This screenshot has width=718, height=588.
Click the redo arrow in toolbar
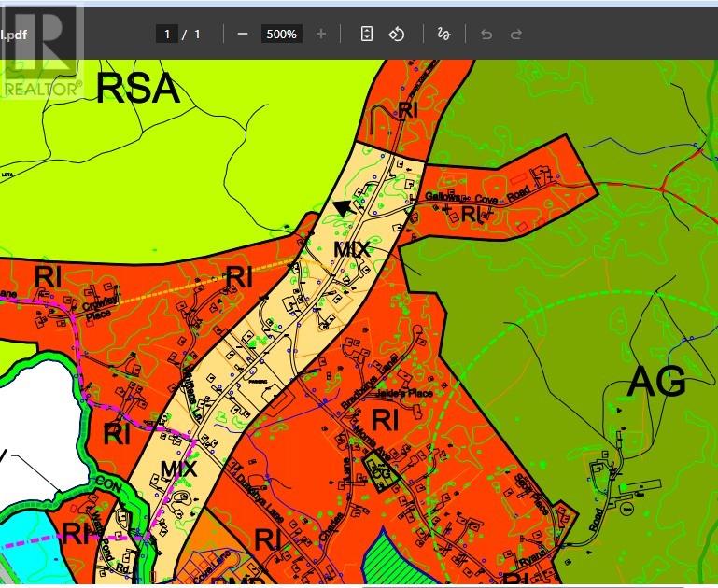point(515,34)
